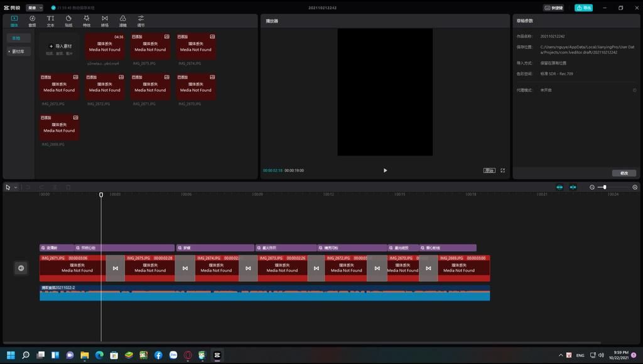The height and width of the screenshot is (364, 643).
Task: Open the 转场 (Transitions) tab
Action: [105, 21]
